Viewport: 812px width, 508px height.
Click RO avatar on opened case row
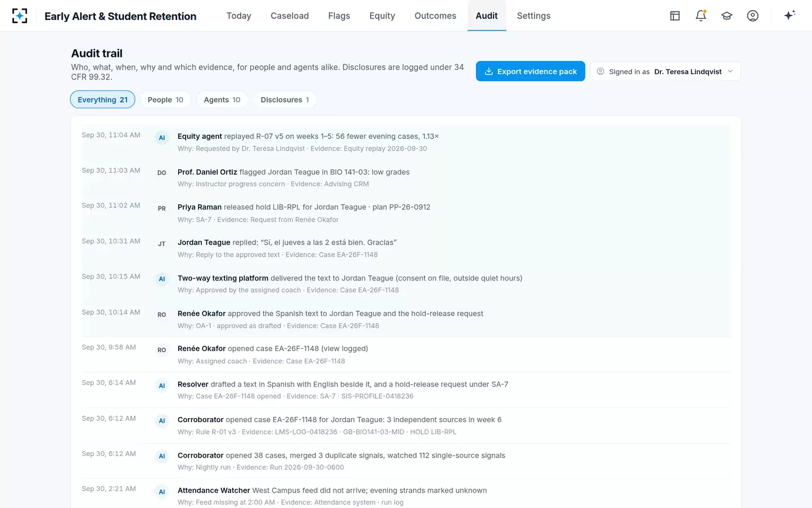pyautogui.click(x=162, y=350)
